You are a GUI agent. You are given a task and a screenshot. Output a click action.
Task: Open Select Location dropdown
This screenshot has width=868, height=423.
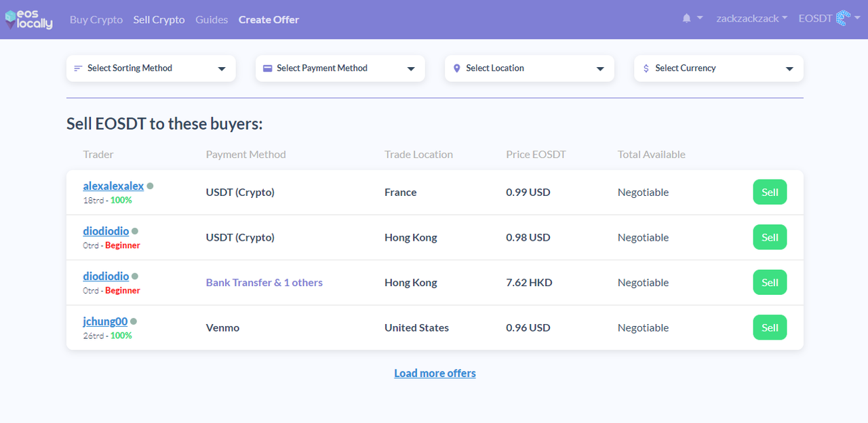[529, 68]
